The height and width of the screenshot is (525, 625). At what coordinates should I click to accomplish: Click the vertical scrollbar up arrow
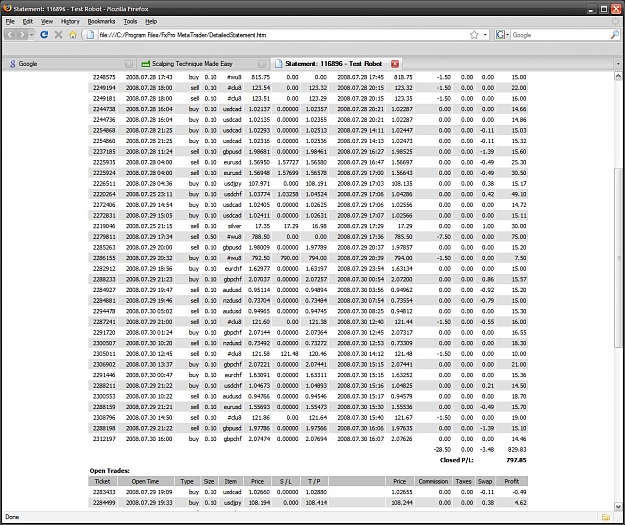[618, 76]
